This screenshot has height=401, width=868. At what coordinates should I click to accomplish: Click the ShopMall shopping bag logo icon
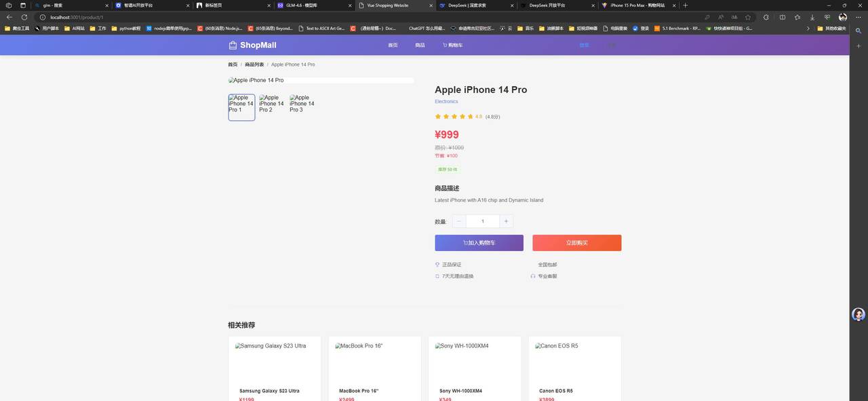pos(233,45)
